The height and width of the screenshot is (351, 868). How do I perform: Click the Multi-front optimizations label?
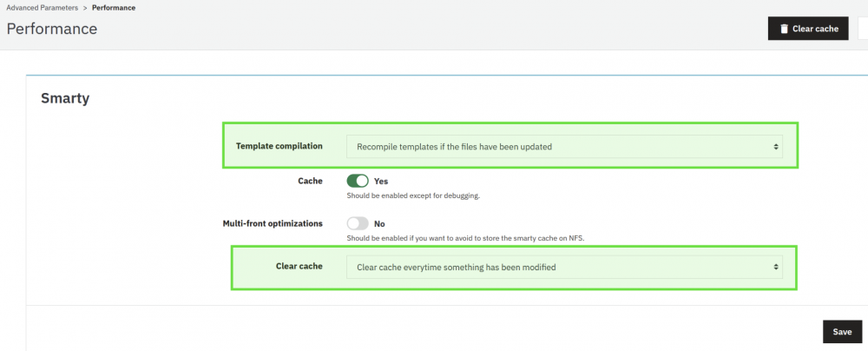pyautogui.click(x=273, y=223)
